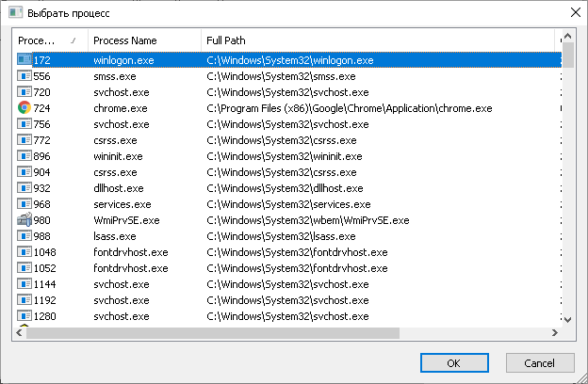The width and height of the screenshot is (588, 384).
Task: Click the icon next to PID 1048
Action: click(24, 252)
